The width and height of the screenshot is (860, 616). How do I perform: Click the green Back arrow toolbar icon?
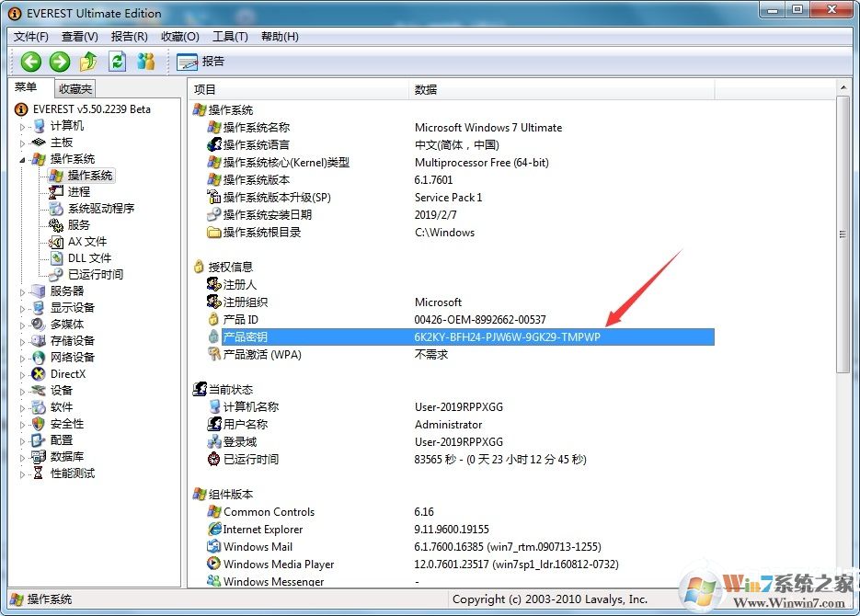[x=31, y=62]
